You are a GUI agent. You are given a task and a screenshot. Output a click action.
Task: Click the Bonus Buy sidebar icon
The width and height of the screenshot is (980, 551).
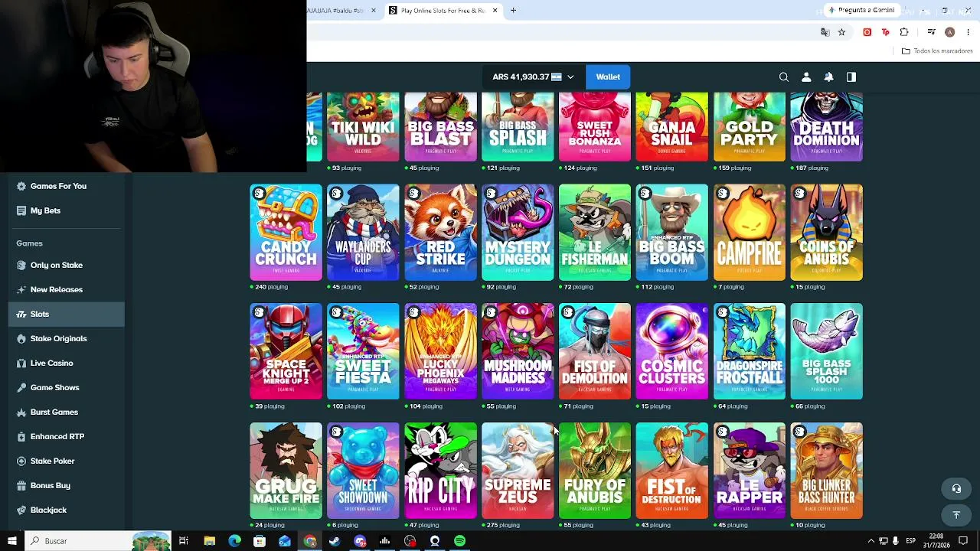[x=21, y=485]
